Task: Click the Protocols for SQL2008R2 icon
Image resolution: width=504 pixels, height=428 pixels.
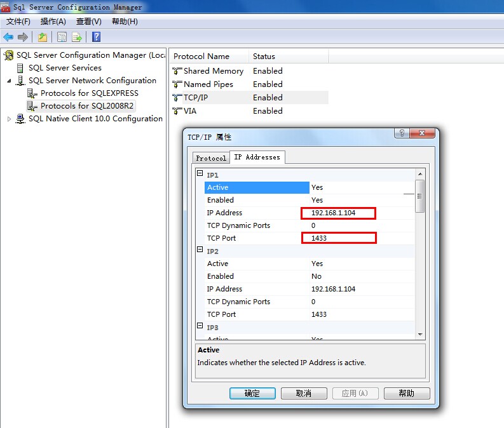Action: coord(32,106)
